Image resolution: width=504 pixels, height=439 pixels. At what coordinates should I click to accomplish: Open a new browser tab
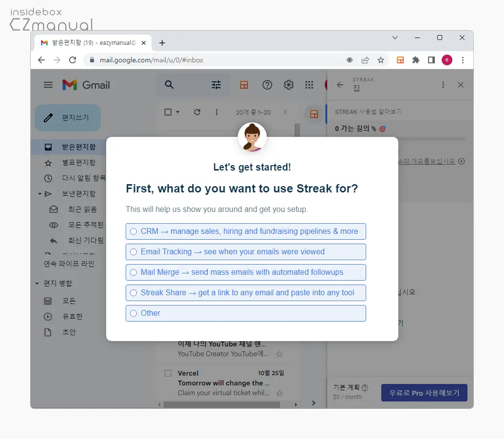tap(162, 43)
